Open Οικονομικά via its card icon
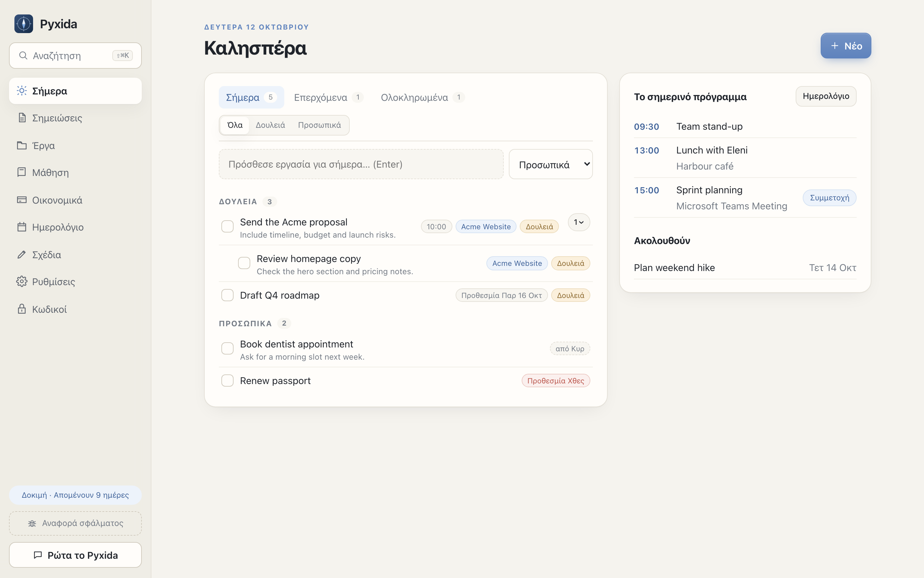The width and height of the screenshot is (924, 578). click(22, 200)
